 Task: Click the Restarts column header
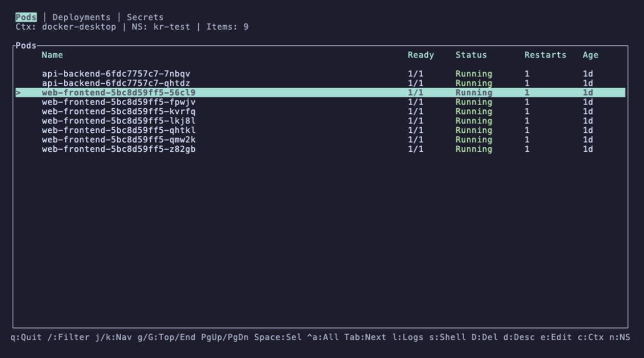click(545, 55)
